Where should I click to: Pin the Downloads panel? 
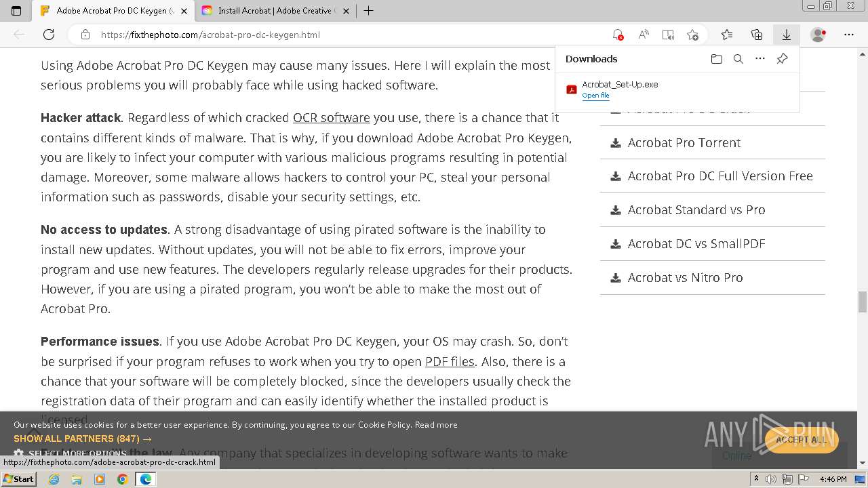(x=782, y=59)
